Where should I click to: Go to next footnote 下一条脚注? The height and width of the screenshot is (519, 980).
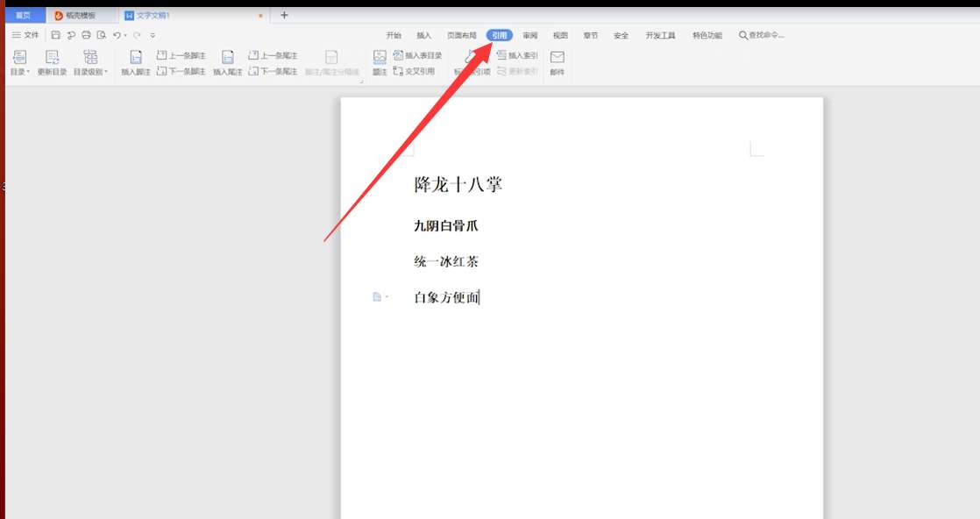click(181, 71)
